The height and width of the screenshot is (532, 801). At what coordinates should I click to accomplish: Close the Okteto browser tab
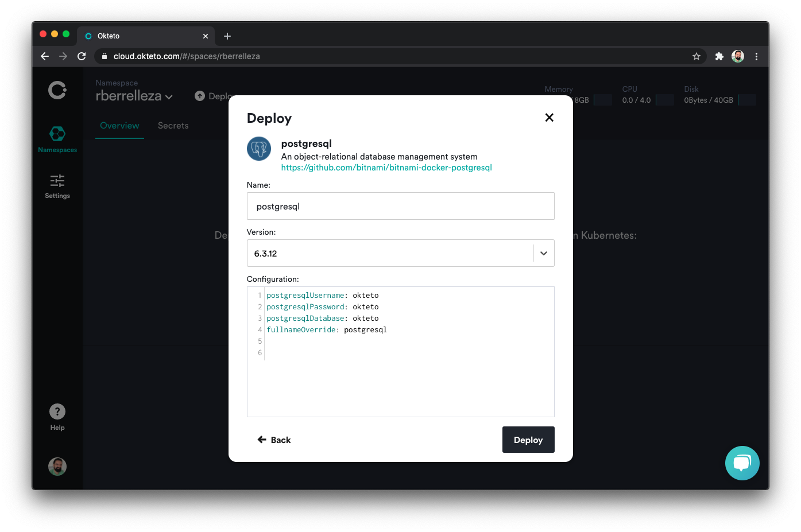click(206, 36)
